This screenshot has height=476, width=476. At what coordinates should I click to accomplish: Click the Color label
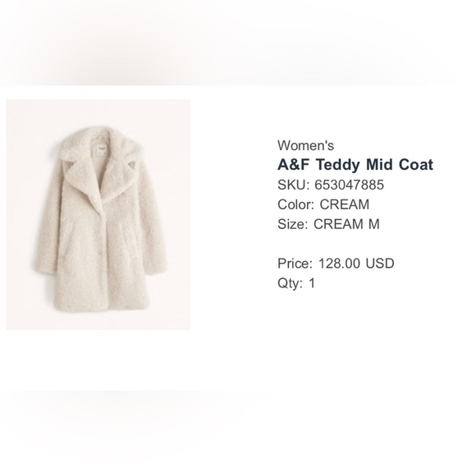pyautogui.click(x=296, y=204)
